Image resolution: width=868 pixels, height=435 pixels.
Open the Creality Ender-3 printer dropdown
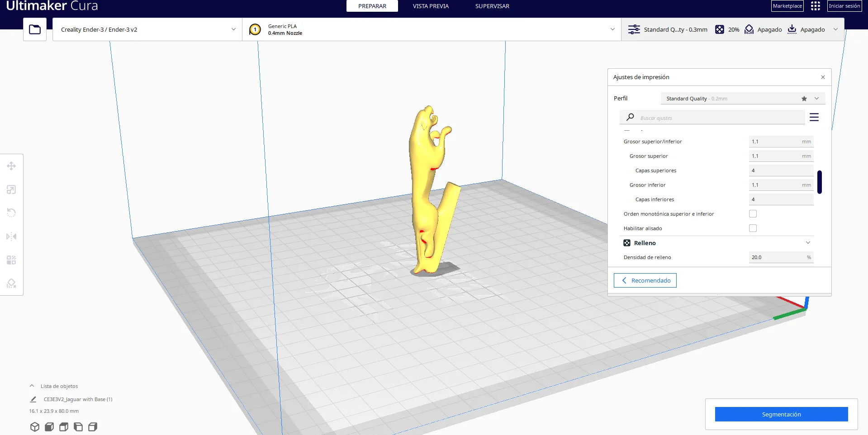click(x=147, y=29)
